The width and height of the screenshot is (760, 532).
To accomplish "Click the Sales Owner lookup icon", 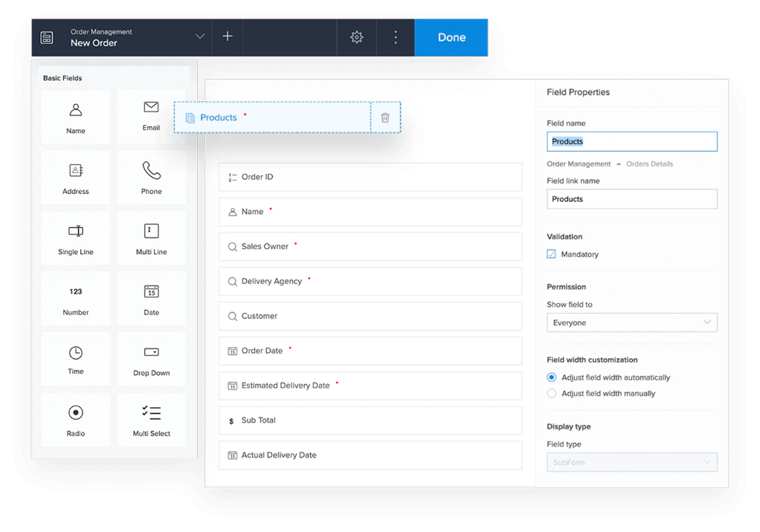I will pyautogui.click(x=233, y=247).
